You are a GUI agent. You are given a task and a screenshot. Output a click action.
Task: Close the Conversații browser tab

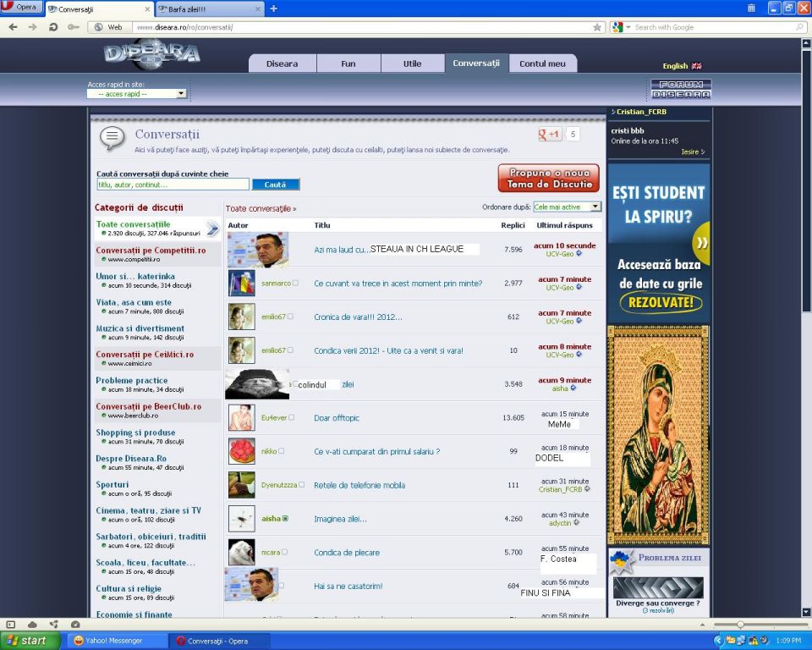[x=147, y=8]
